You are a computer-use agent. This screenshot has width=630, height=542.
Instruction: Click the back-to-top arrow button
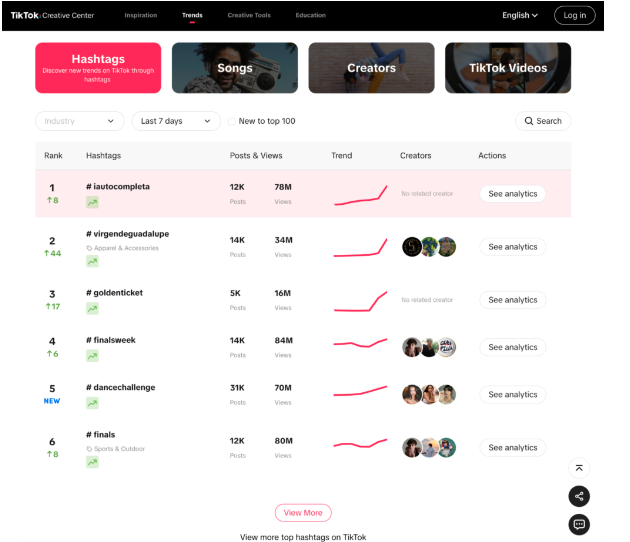pos(579,468)
